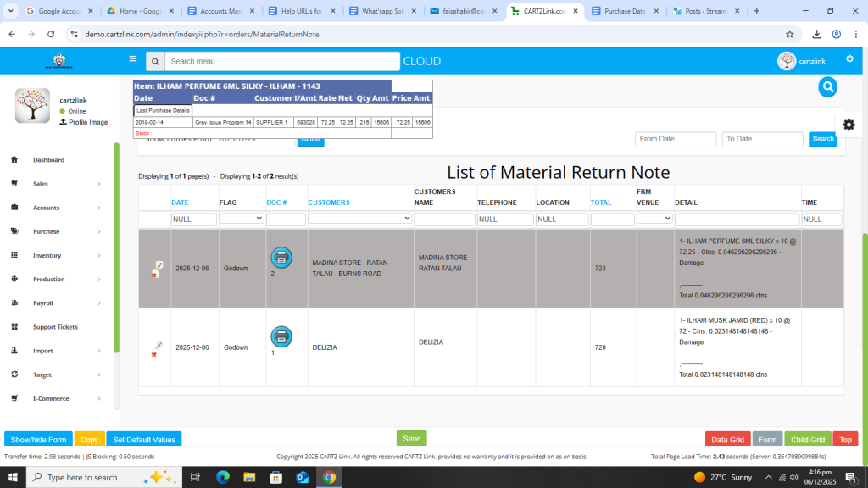
Task: Open the FRM VENUE filter dropdown
Action: (654, 219)
